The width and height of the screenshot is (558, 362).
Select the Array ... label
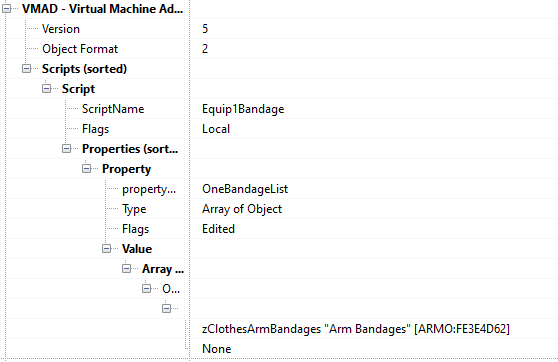click(x=163, y=269)
